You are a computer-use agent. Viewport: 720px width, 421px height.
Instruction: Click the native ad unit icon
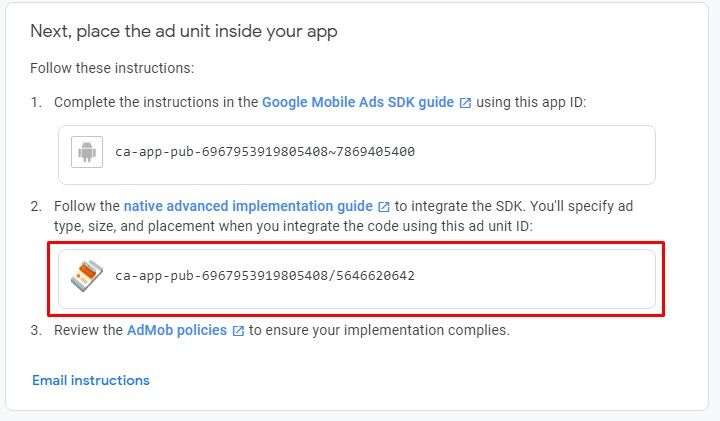tap(88, 276)
